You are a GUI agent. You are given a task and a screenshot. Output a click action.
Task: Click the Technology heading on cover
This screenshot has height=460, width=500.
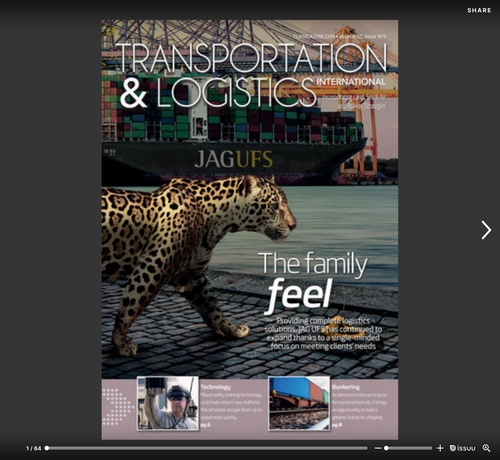pyautogui.click(x=216, y=387)
